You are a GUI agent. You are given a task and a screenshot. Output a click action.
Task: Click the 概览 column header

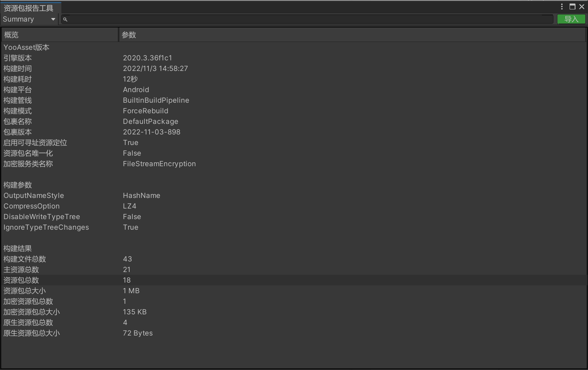60,35
